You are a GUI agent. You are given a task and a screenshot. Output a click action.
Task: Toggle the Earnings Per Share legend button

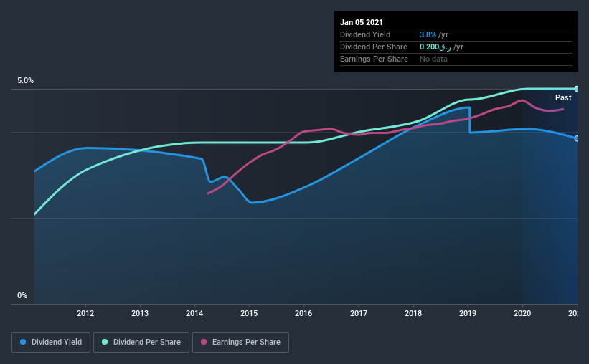(240, 343)
